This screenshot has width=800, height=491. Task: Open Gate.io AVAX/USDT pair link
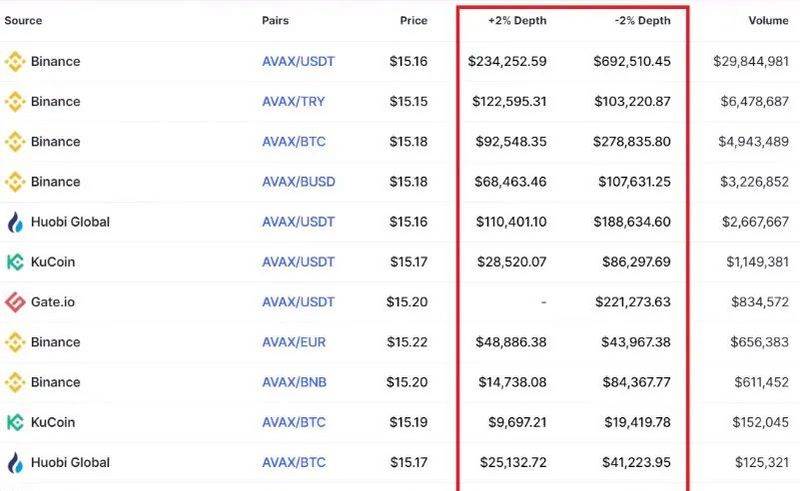298,302
